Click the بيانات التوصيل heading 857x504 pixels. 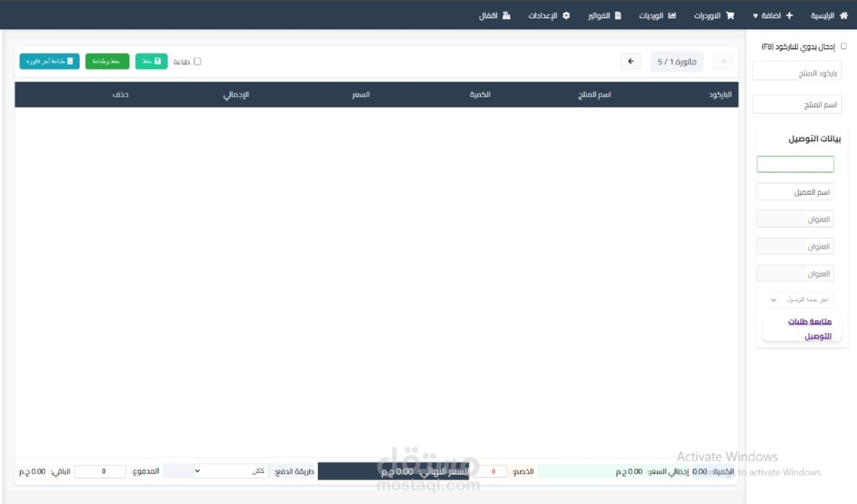click(815, 139)
